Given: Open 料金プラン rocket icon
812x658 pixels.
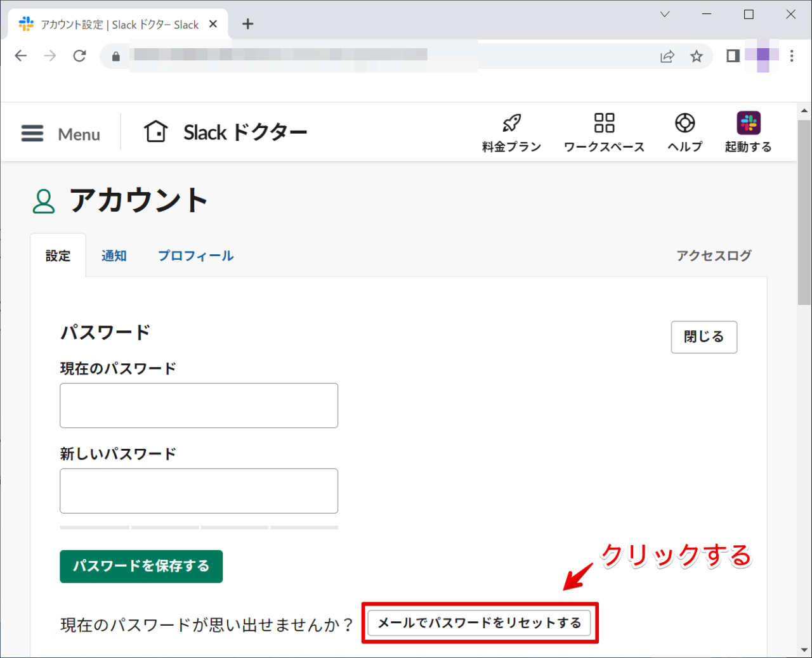Looking at the screenshot, I should pos(511,123).
